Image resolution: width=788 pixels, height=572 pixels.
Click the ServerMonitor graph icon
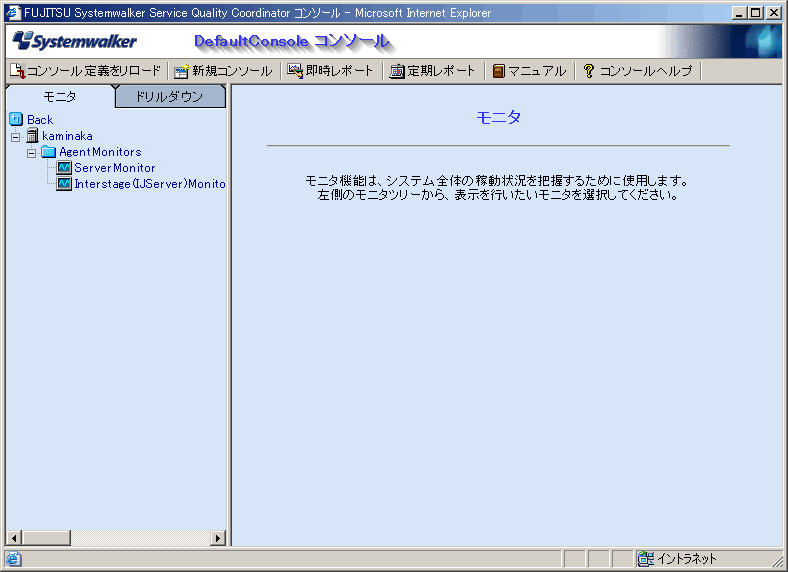tap(64, 167)
